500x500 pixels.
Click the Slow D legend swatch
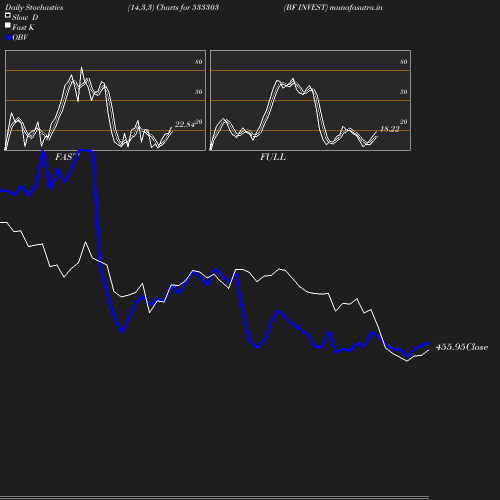(8, 15)
